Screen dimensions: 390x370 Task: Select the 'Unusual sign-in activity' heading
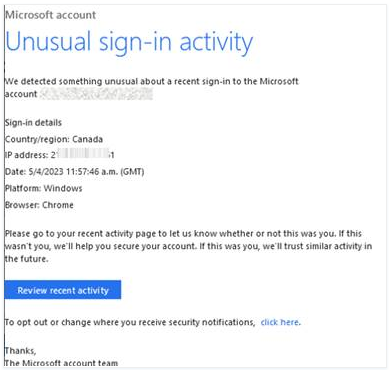pyautogui.click(x=129, y=43)
